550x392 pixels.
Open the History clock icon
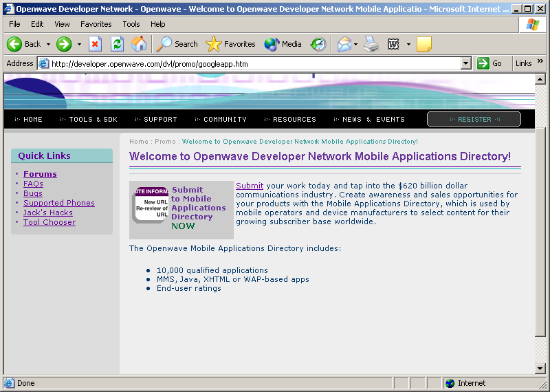click(318, 44)
